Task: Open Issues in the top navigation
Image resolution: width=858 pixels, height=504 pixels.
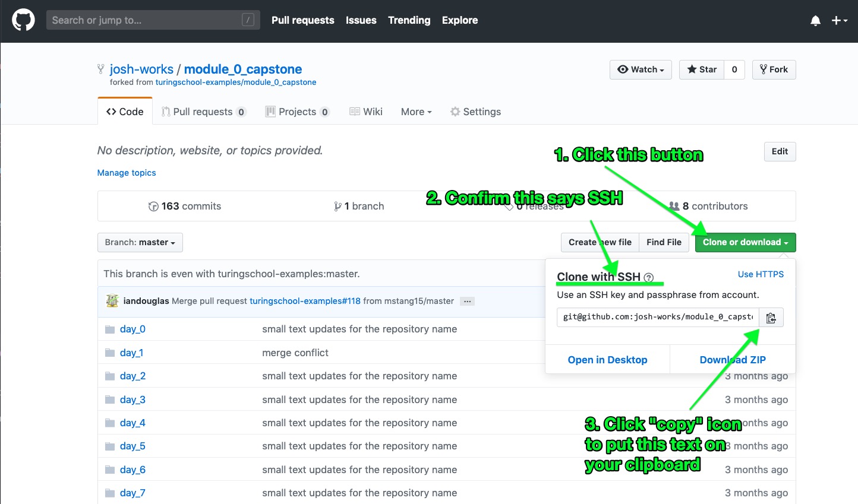Action: tap(361, 20)
